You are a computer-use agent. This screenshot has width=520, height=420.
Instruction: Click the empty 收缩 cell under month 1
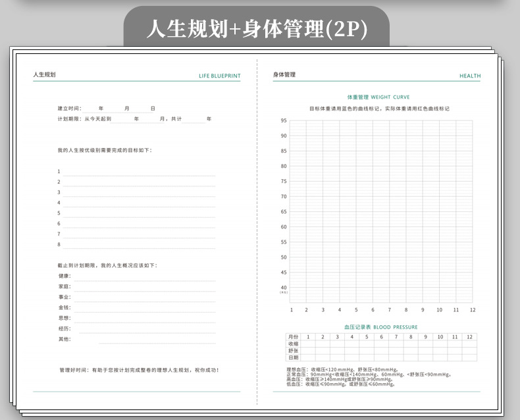[x=308, y=344]
